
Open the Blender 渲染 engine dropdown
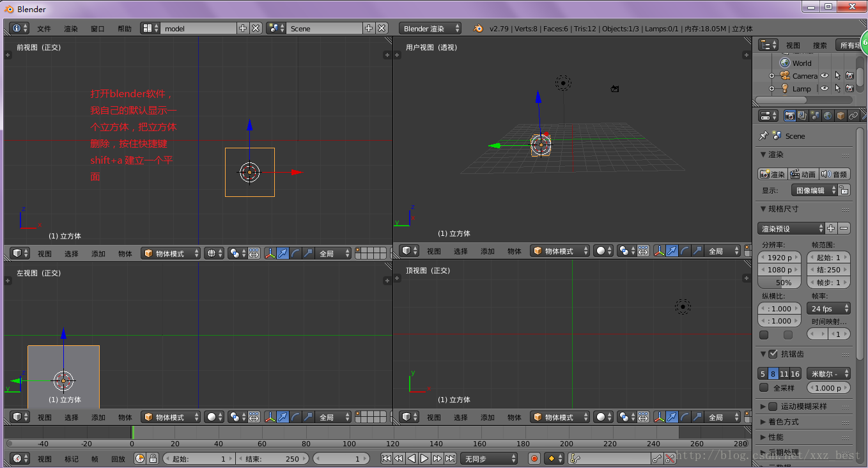pyautogui.click(x=430, y=28)
